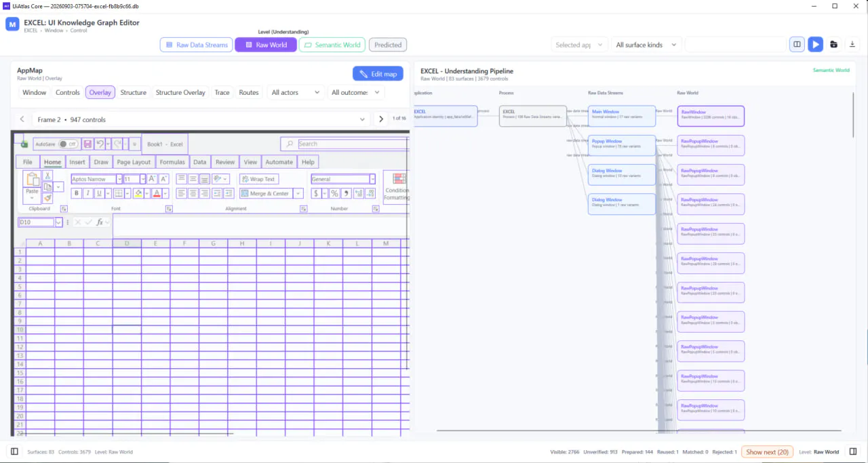Viewport: 868px width, 463px height.
Task: Open the Formulas ribbon tab
Action: coord(172,162)
